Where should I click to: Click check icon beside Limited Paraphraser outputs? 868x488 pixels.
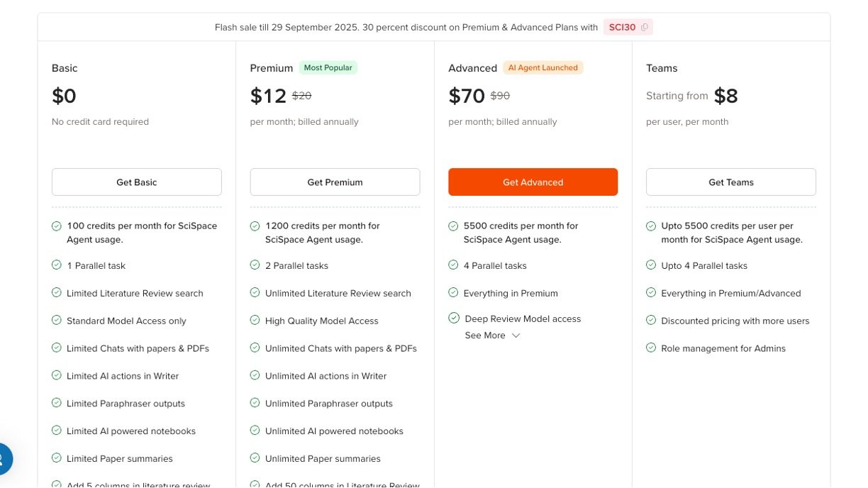point(57,403)
